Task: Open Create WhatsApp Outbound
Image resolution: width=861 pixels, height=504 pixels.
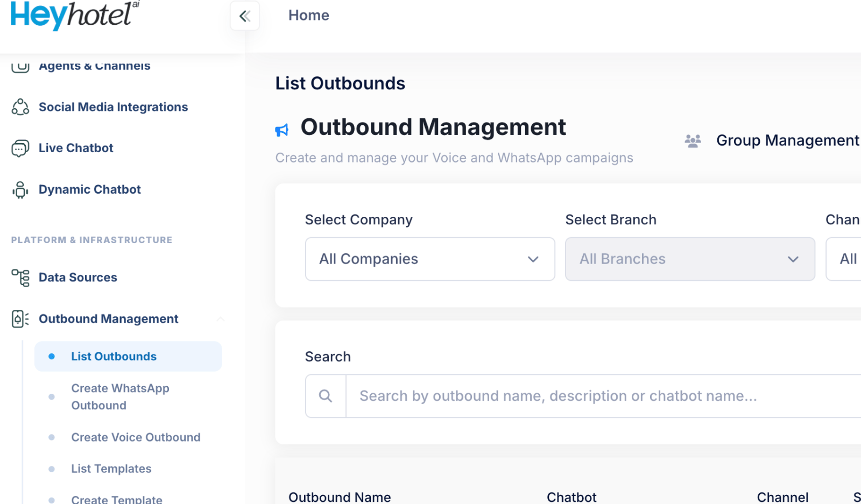Action: pos(121,397)
